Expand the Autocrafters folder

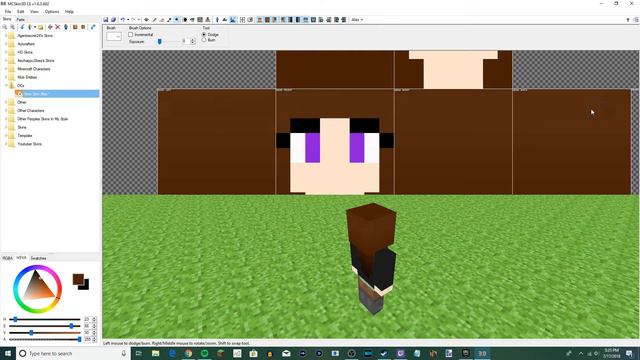(x=6, y=44)
